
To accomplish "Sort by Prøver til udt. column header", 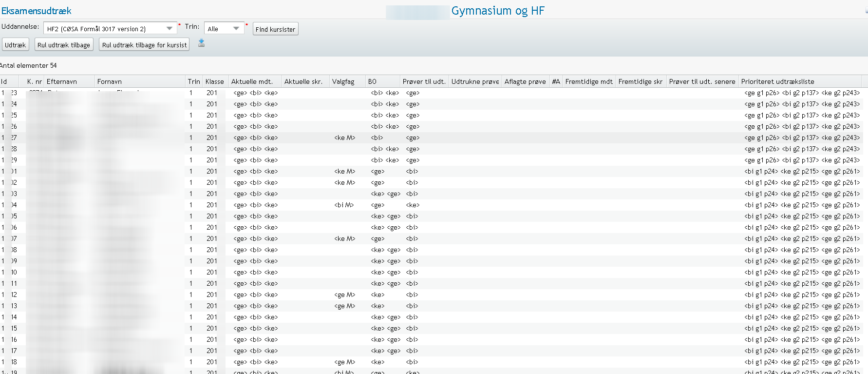I will pyautogui.click(x=424, y=81).
